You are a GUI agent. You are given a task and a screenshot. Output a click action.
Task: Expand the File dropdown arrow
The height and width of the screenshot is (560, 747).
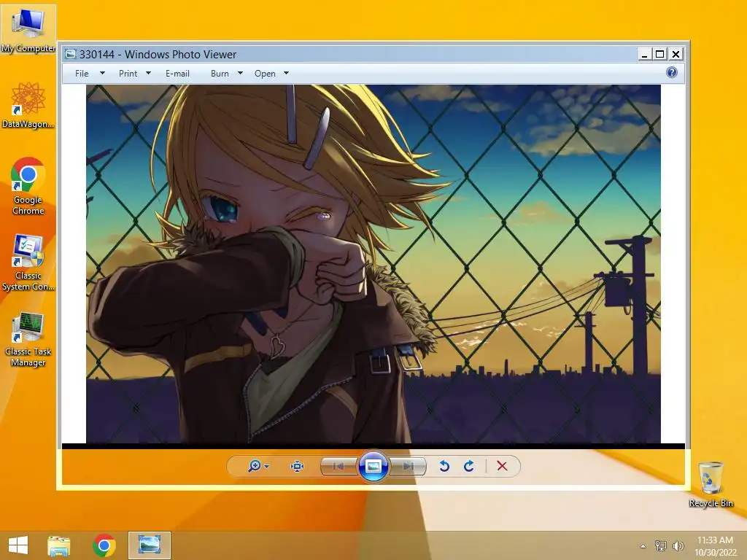[102, 73]
